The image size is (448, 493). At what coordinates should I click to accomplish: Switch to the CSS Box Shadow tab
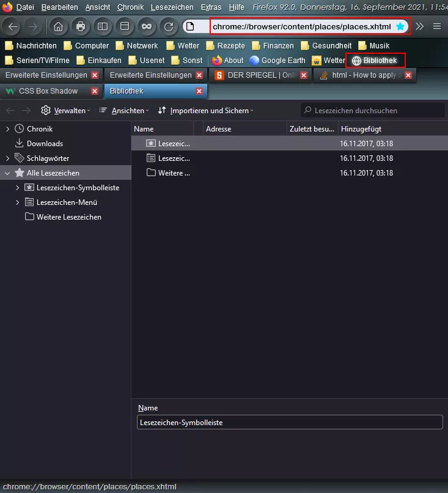[x=48, y=91]
